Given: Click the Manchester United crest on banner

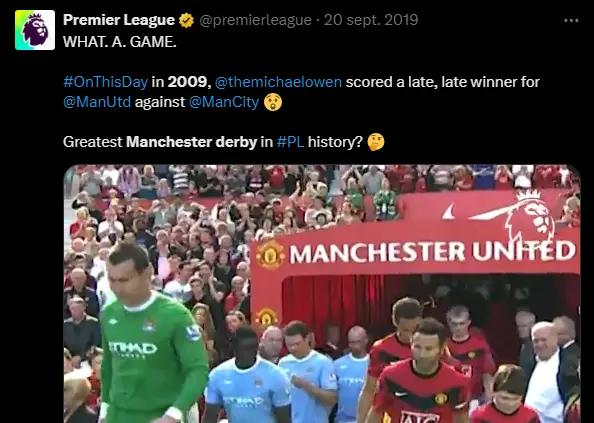Looking at the screenshot, I should tap(270, 255).
